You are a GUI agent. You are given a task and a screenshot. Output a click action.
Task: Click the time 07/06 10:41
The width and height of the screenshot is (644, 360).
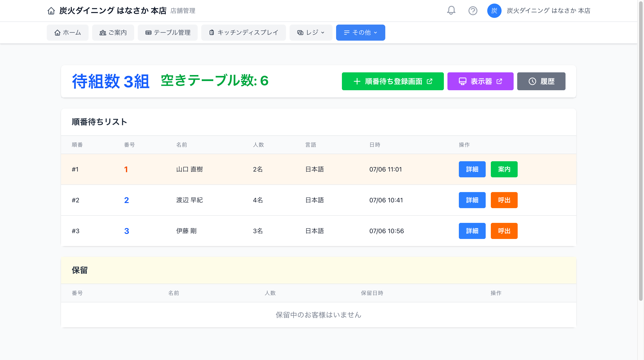[x=386, y=200]
